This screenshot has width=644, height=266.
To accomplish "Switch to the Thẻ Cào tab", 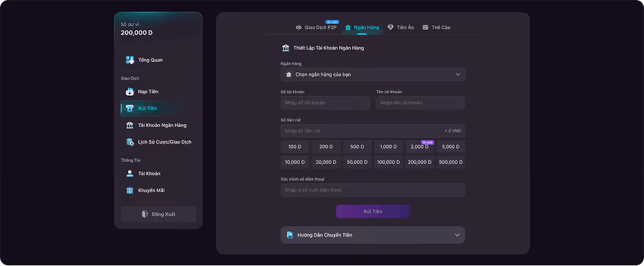I will 436,27.
